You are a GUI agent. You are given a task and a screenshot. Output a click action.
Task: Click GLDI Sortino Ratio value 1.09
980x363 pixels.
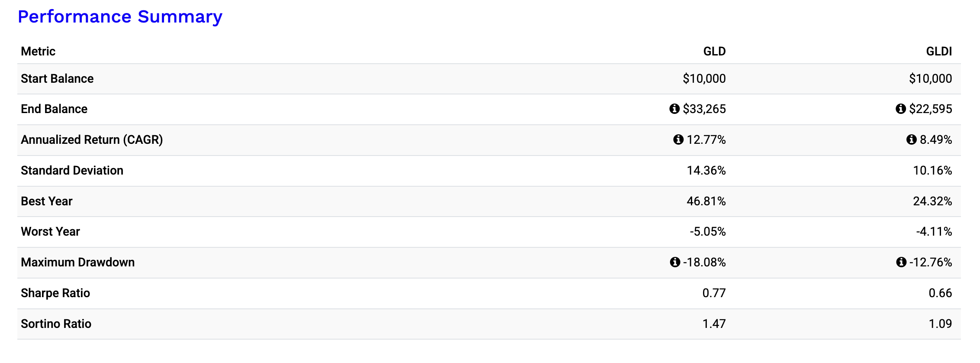[940, 324]
